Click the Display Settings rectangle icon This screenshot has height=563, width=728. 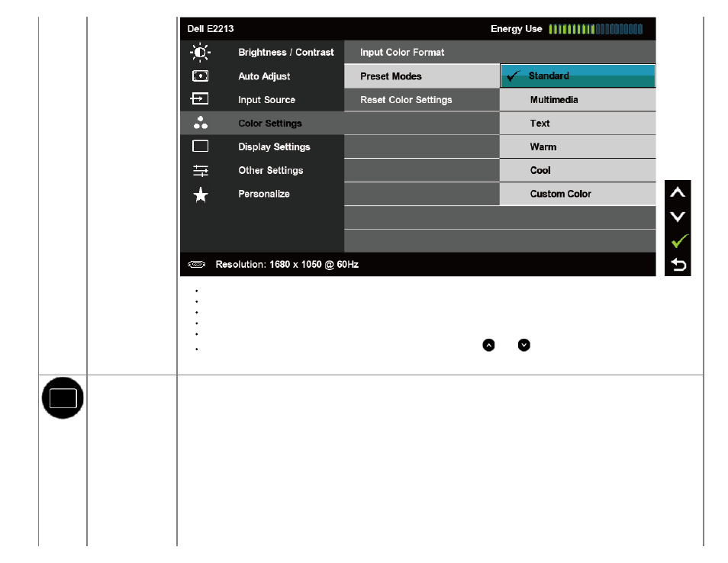click(200, 146)
